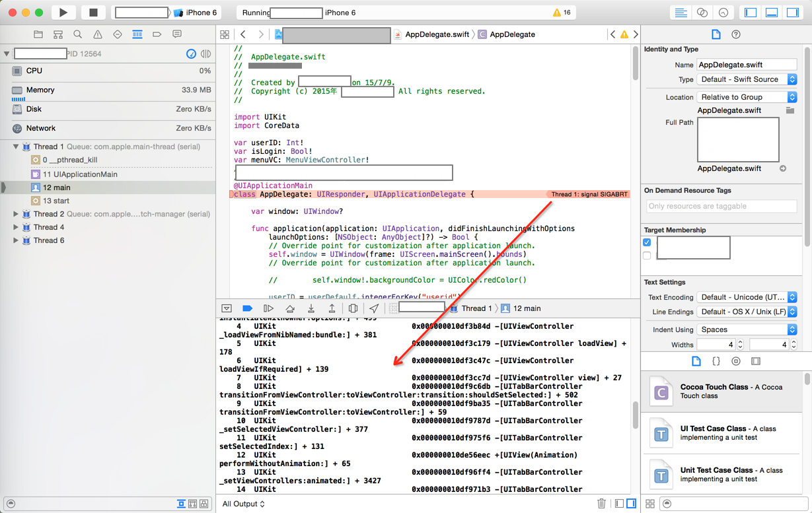Image resolution: width=812 pixels, height=513 pixels.
Task: Hide the Utilities right panel toggle
Action: tap(792, 13)
